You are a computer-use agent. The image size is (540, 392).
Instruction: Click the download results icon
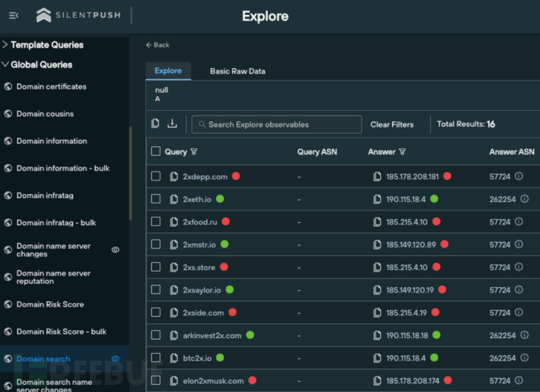click(x=172, y=124)
